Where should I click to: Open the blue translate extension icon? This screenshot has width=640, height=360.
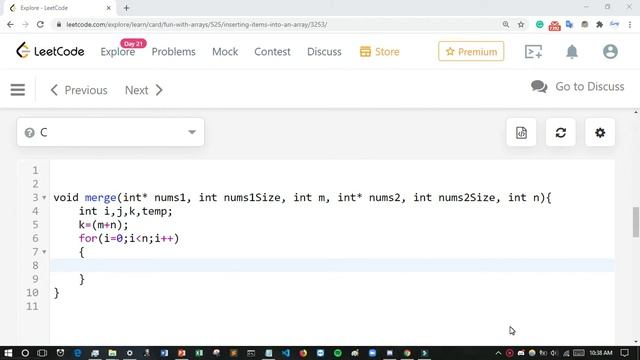(x=569, y=24)
